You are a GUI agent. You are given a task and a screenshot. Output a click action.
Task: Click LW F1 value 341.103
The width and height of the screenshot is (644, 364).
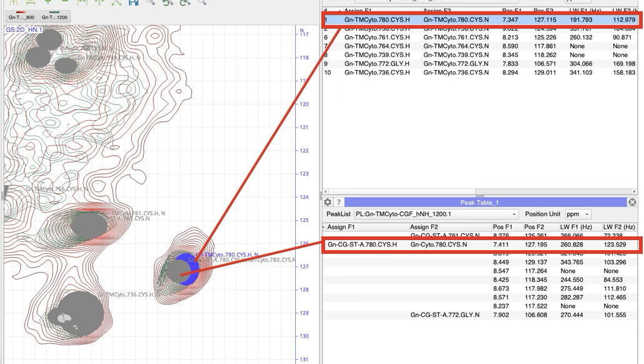[581, 73]
